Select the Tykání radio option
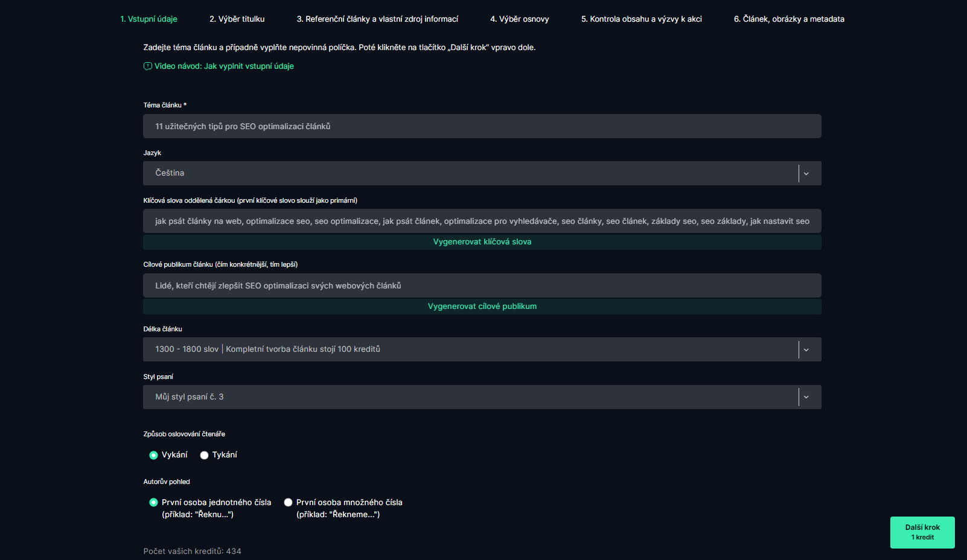 (204, 455)
